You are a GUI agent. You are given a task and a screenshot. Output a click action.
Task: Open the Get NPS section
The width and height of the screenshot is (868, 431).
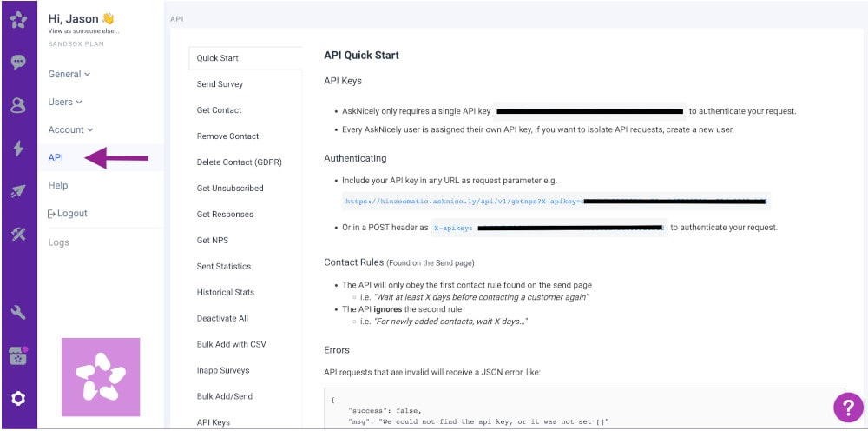coord(212,241)
